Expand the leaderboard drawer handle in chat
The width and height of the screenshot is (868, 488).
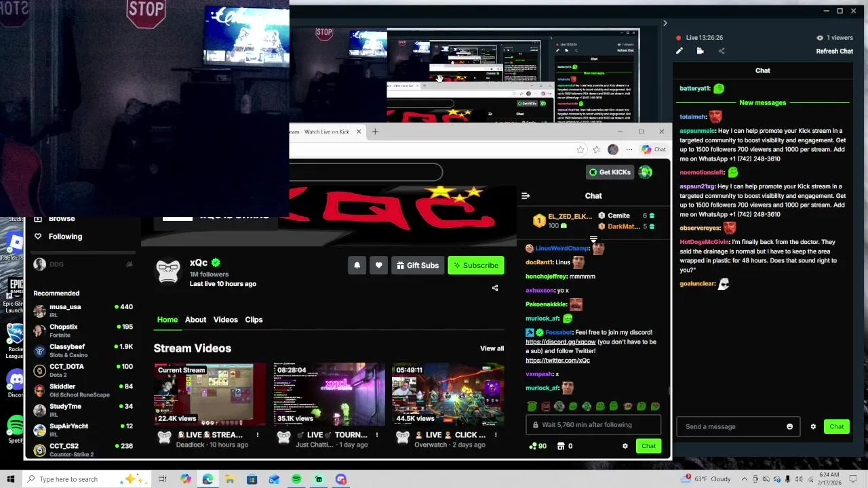pos(593,239)
